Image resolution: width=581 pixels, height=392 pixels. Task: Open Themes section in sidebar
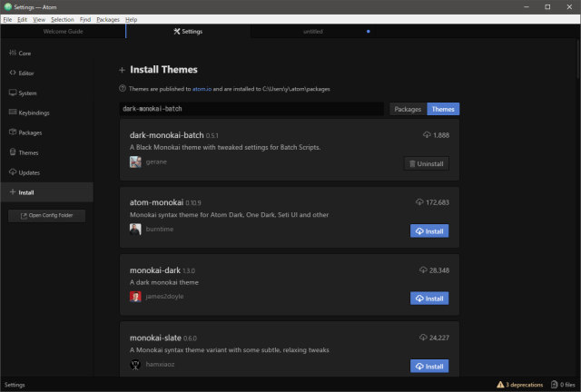click(x=46, y=152)
